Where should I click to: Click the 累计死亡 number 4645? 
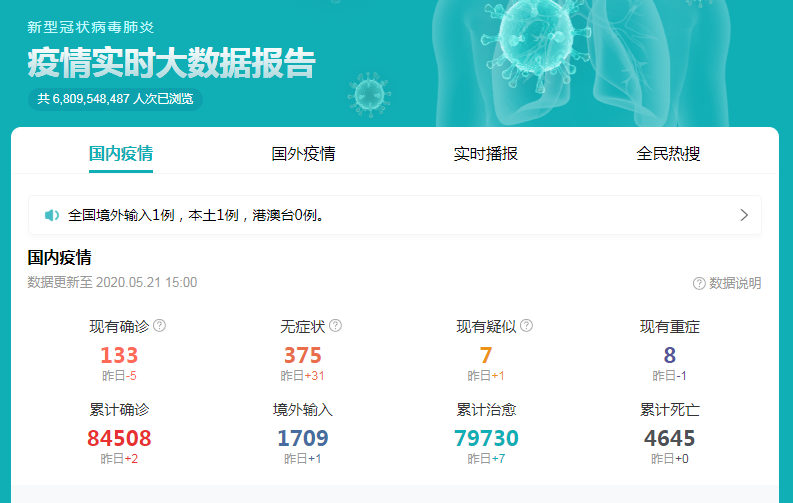pos(669,438)
